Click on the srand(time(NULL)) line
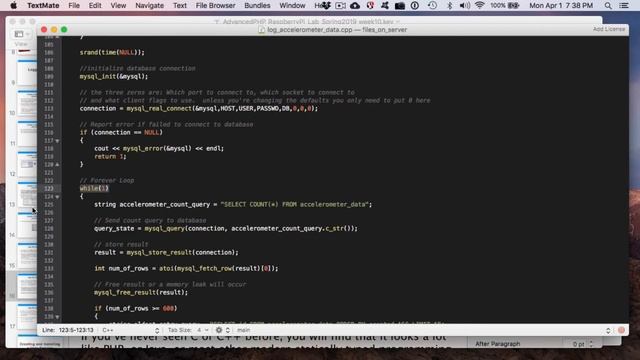 click(x=112, y=52)
